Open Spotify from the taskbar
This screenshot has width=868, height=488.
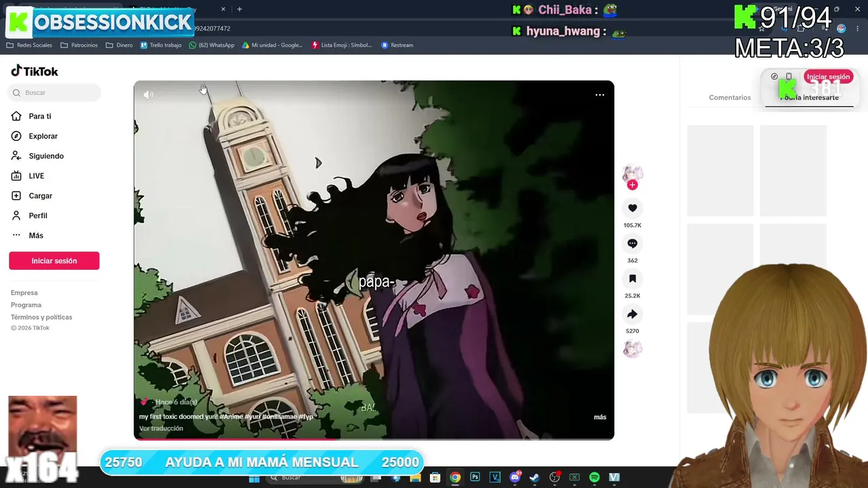(x=595, y=478)
